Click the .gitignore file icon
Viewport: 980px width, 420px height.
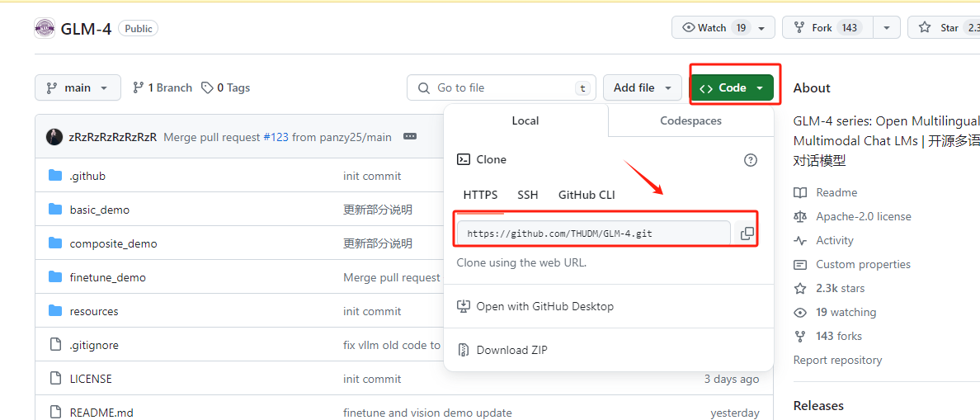[x=55, y=344]
